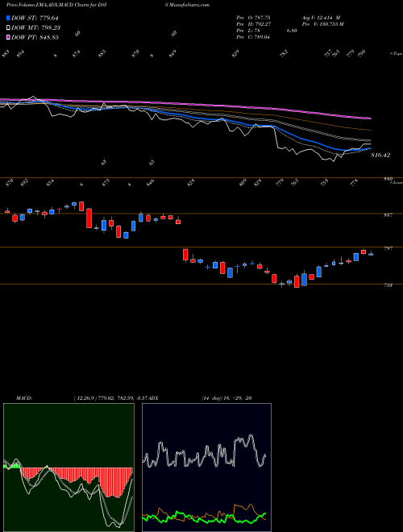
Task: Click the 797 price level label
Action: 388,249
